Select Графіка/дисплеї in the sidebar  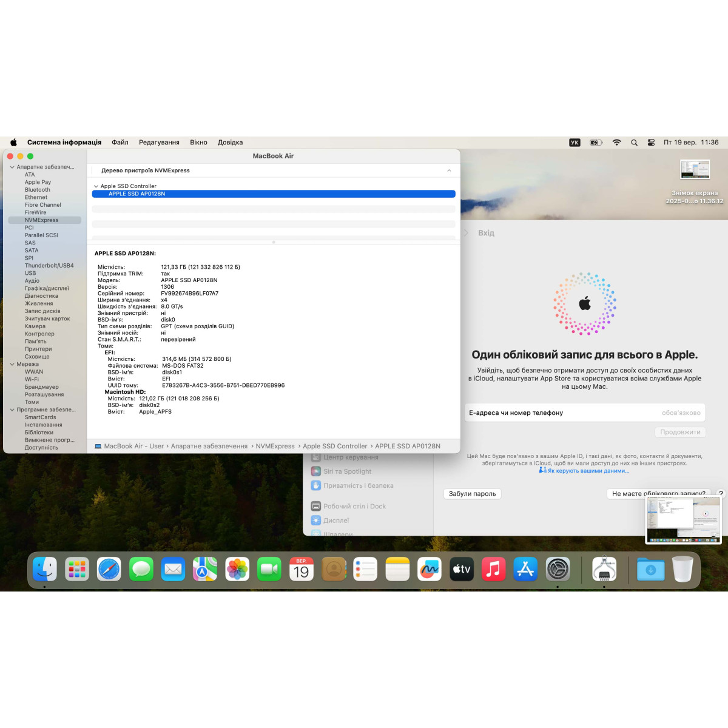pyautogui.click(x=47, y=288)
